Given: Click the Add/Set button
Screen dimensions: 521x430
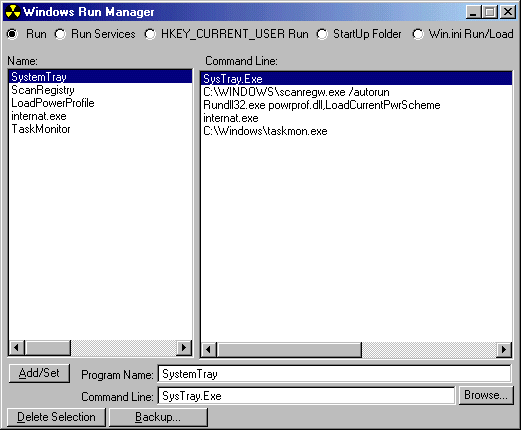Looking at the screenshot, I should click(39, 373).
